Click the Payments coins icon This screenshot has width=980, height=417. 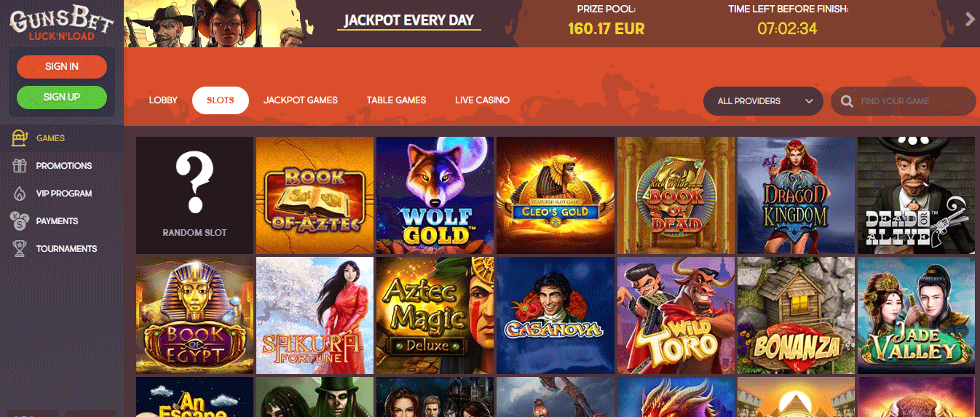click(x=19, y=221)
